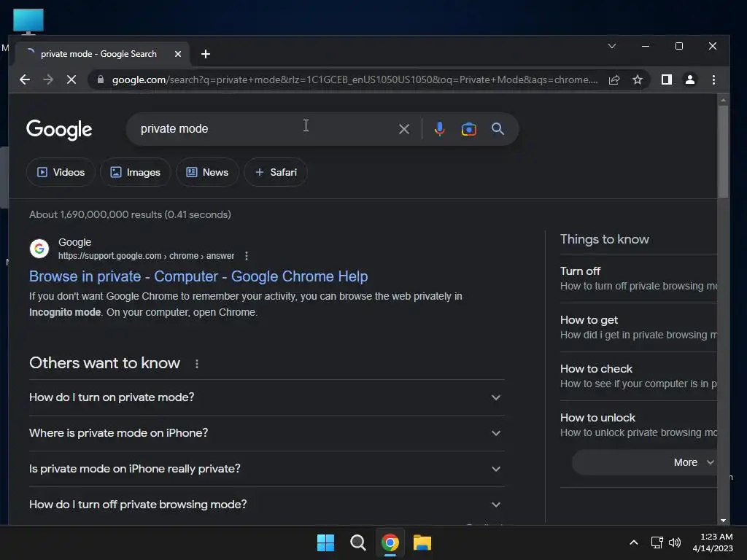Bookmark this tab with the star icon
The width and height of the screenshot is (747, 560).
coord(638,79)
